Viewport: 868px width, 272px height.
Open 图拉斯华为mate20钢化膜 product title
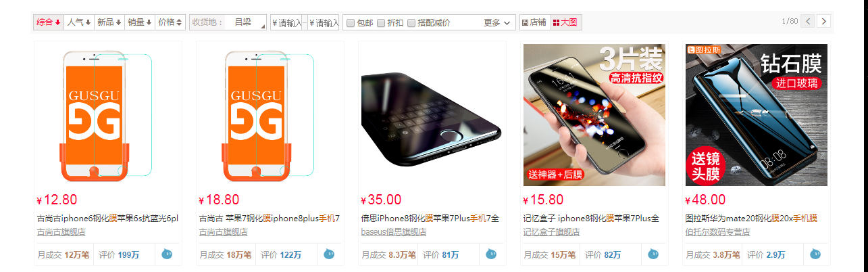[751, 219]
